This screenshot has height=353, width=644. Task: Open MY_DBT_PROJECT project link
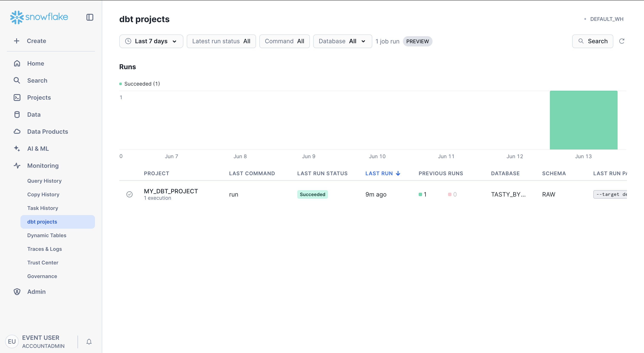click(171, 191)
